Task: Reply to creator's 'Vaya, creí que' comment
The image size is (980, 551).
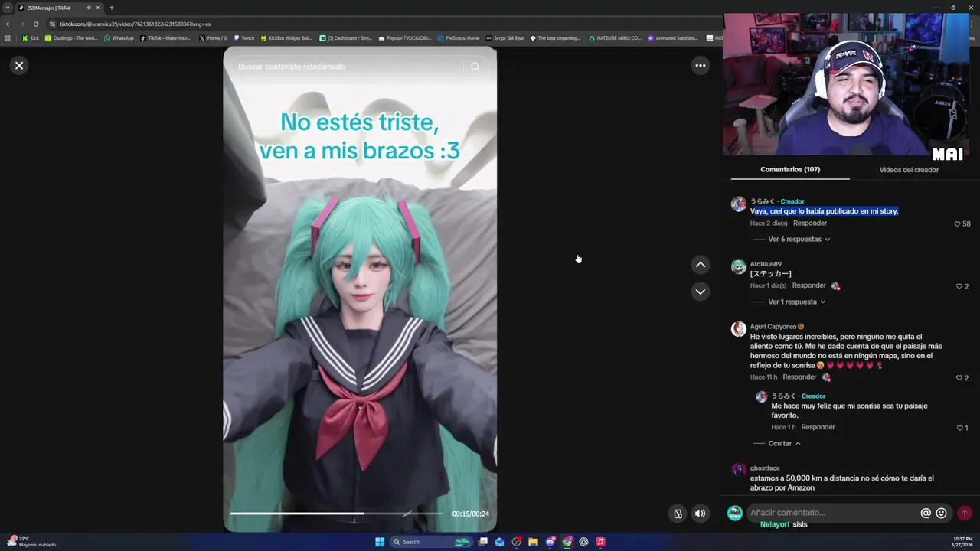Action: click(x=810, y=223)
